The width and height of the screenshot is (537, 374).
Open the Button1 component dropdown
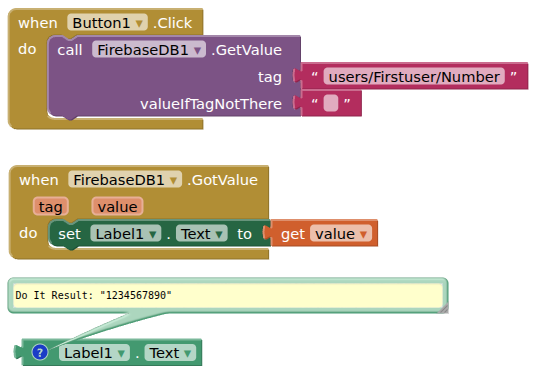point(107,23)
